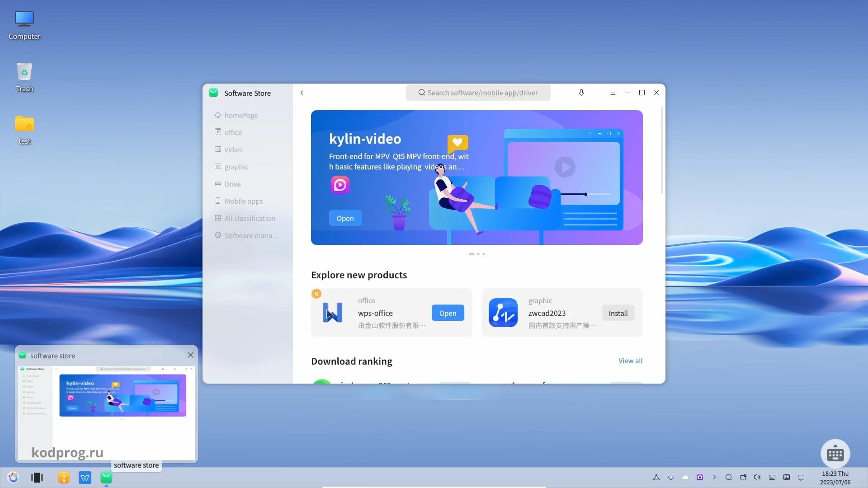Click the search software input field
868x488 pixels.
pyautogui.click(x=478, y=93)
